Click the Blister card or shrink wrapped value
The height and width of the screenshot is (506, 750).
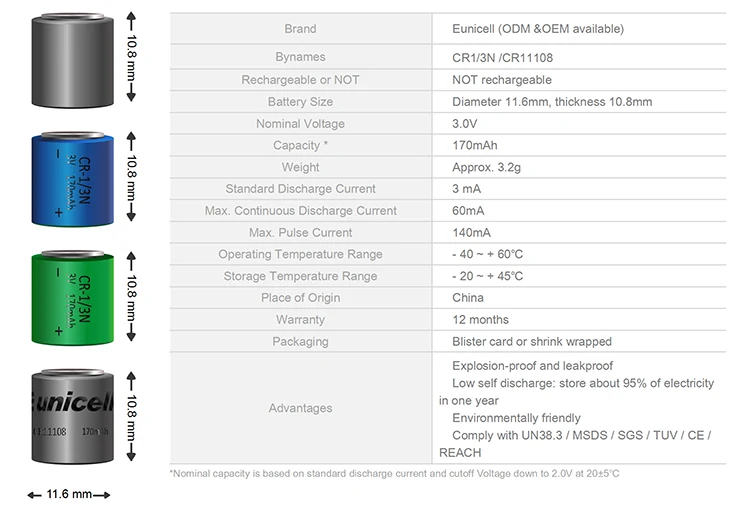(531, 342)
